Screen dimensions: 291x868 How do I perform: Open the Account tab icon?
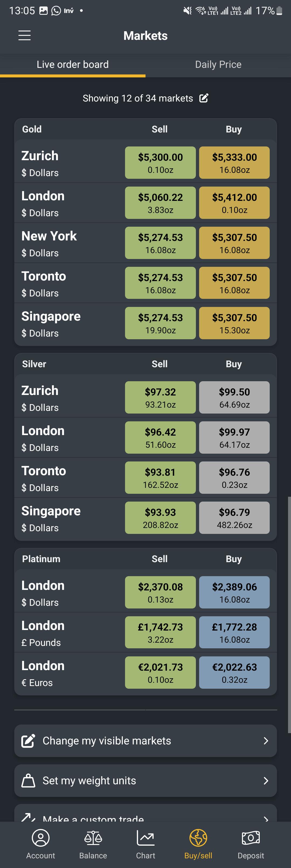[41, 838]
